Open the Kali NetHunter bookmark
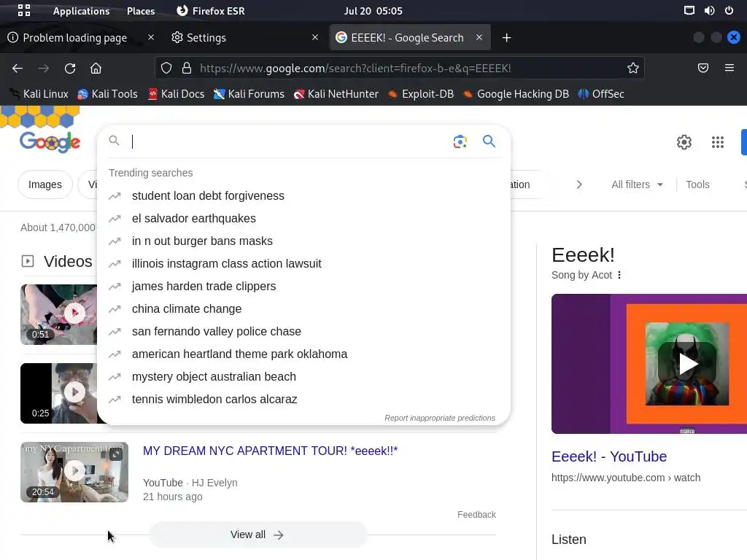Image resolution: width=747 pixels, height=560 pixels. click(336, 94)
